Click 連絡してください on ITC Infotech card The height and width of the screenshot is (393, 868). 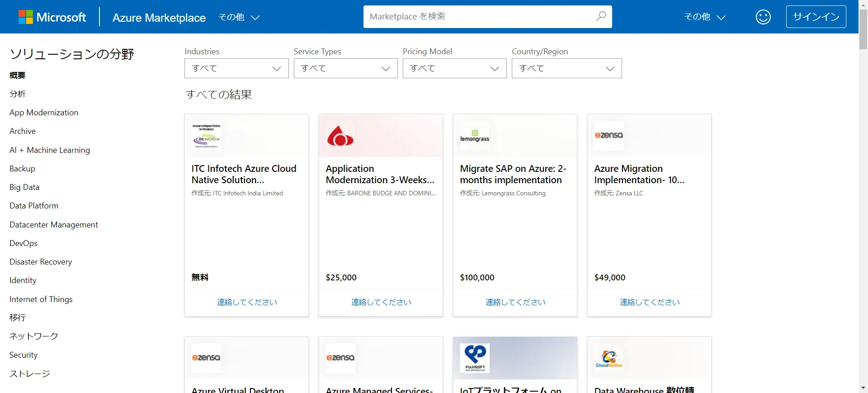[247, 302]
